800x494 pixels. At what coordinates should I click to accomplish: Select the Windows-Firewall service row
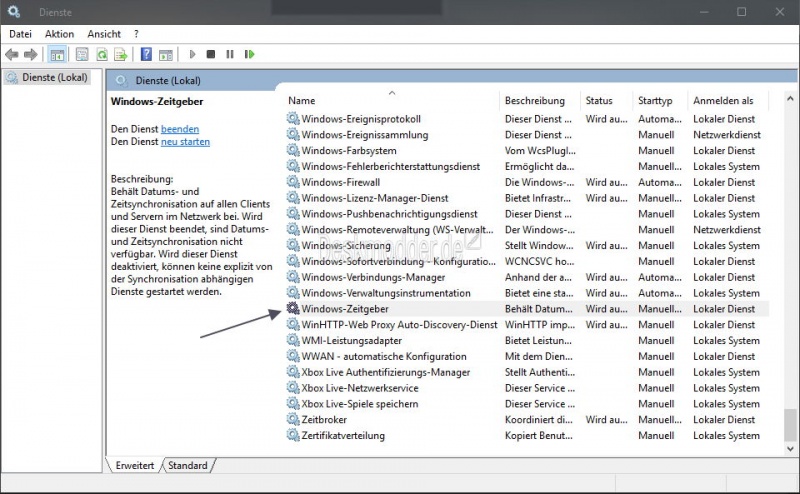(x=340, y=182)
